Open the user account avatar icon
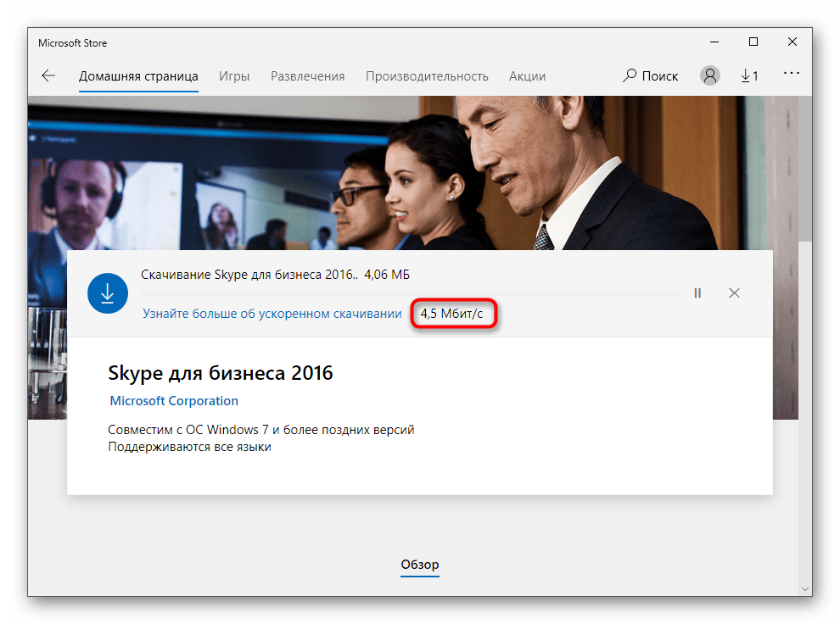Image resolution: width=840 pixels, height=624 pixels. [709, 75]
